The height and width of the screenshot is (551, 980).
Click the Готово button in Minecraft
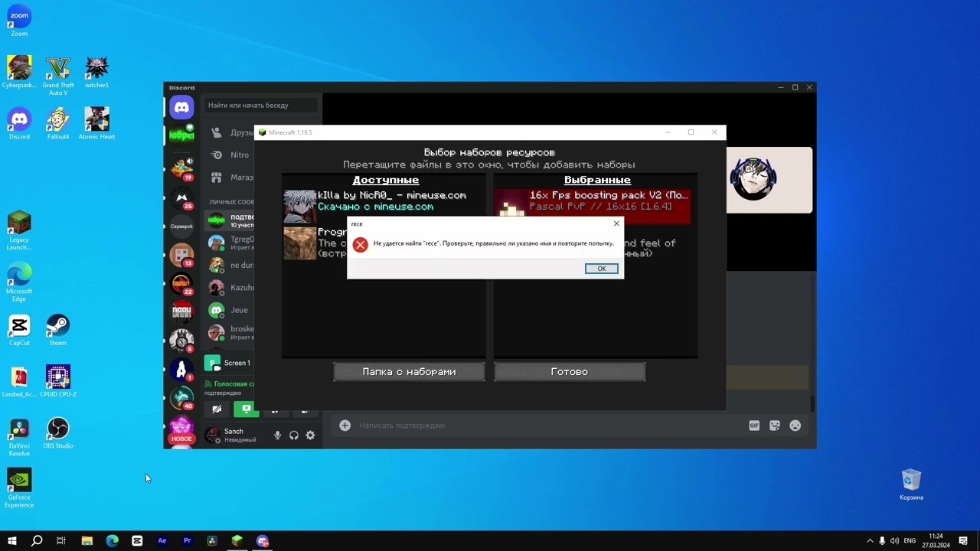pos(570,372)
